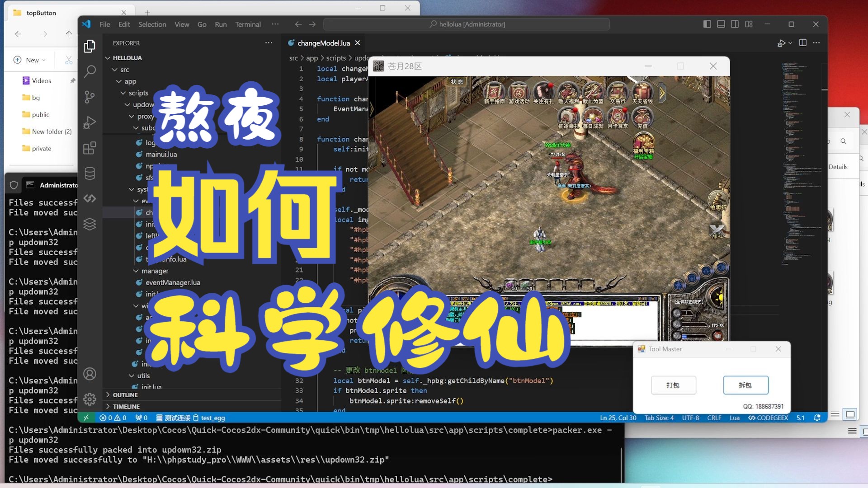
Task: Open Source Control view in activity bar
Action: pyautogui.click(x=90, y=97)
